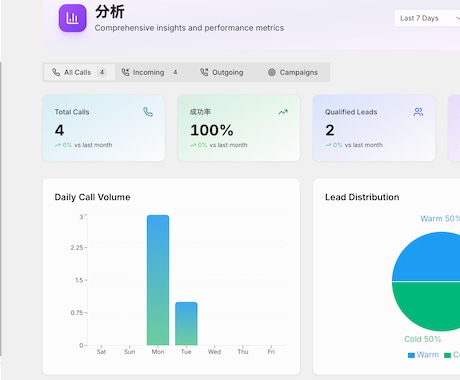Click the Warm 50% pie label
Screen dimensions: 460x380
(x=440, y=219)
